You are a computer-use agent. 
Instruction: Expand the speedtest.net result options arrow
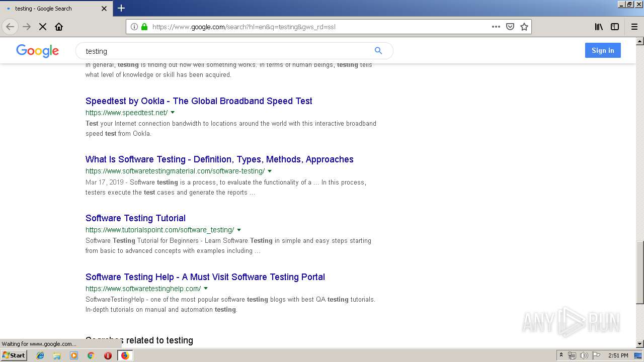click(173, 113)
